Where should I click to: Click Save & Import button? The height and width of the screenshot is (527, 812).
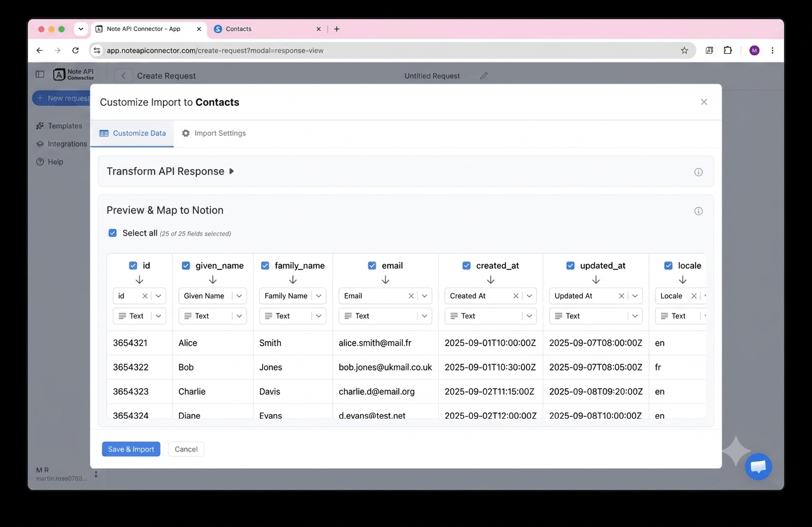click(131, 449)
